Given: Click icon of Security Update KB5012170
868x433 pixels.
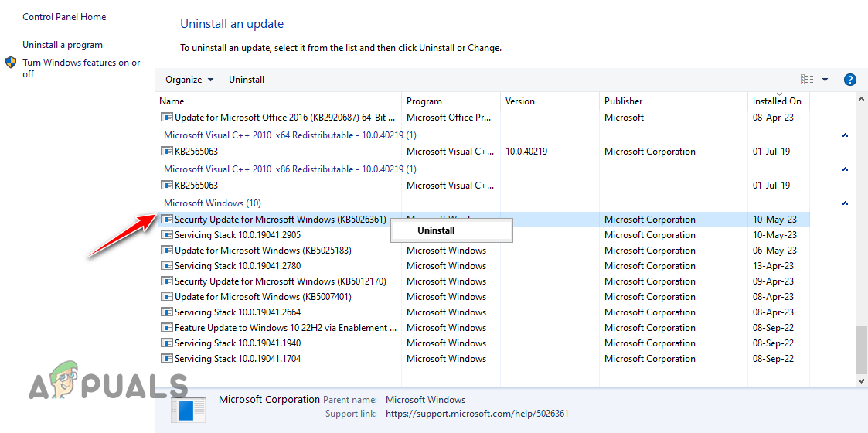Looking at the screenshot, I should coord(167,281).
